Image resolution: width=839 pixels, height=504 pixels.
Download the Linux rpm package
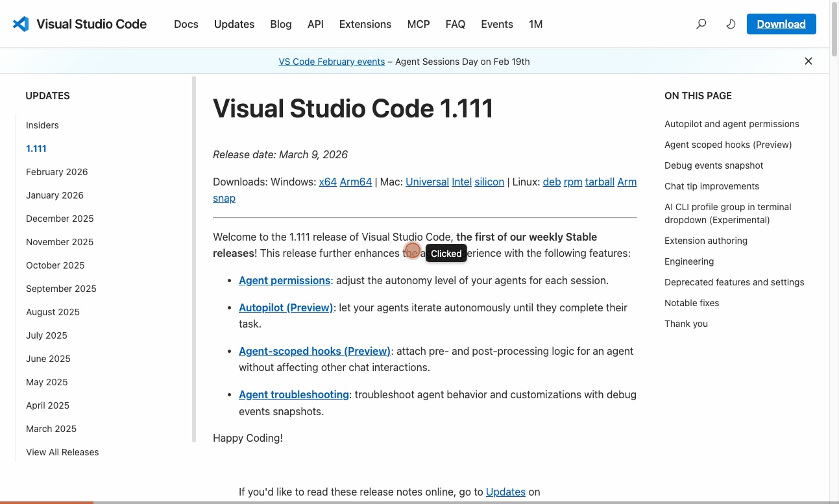(x=573, y=182)
